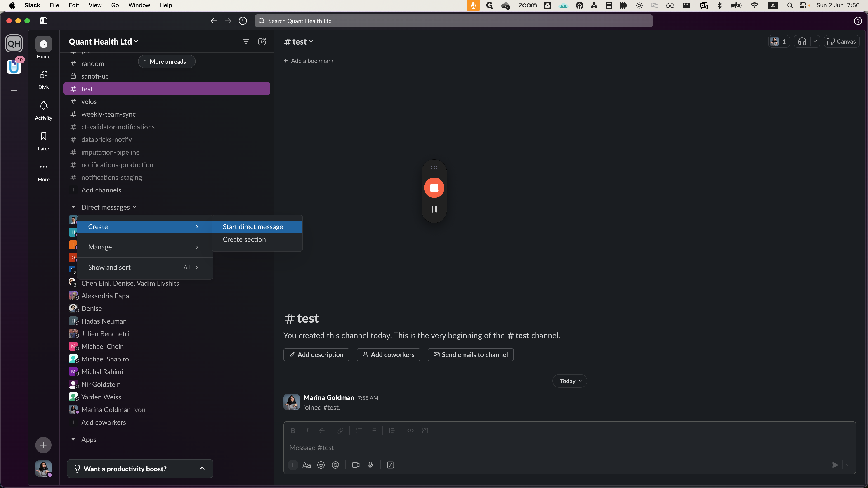
Task: Apply italic formatting in composer
Action: [307, 431]
